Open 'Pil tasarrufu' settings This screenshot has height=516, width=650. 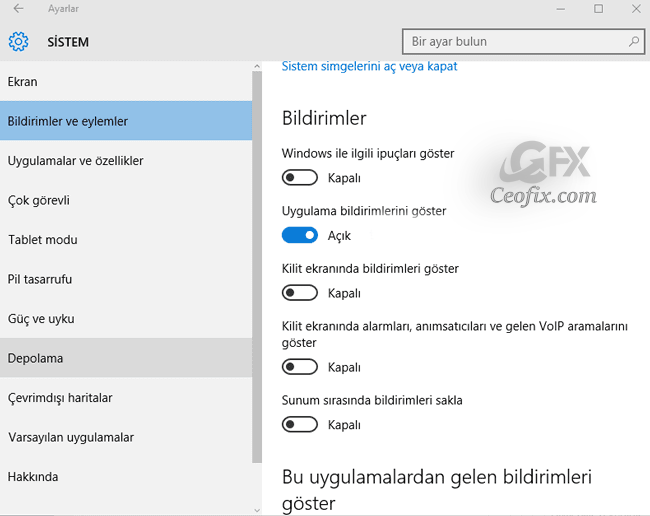point(126,279)
